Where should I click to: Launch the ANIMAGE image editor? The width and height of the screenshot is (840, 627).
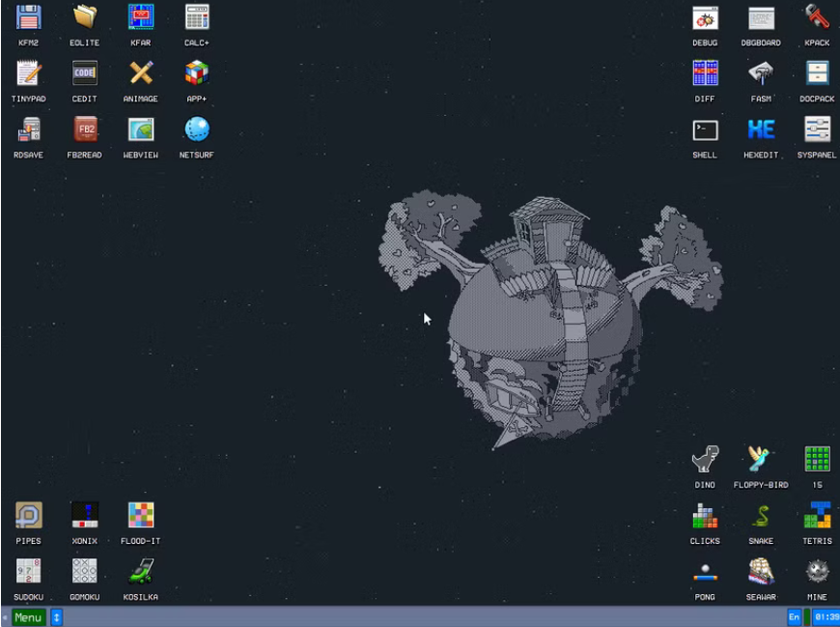point(141,75)
